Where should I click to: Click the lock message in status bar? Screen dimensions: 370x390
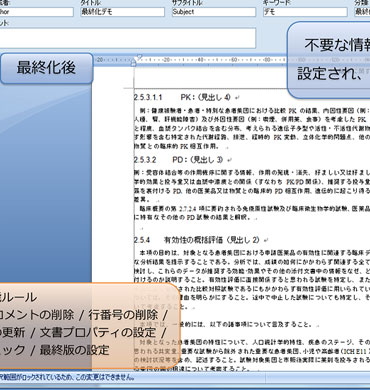(x=67, y=378)
